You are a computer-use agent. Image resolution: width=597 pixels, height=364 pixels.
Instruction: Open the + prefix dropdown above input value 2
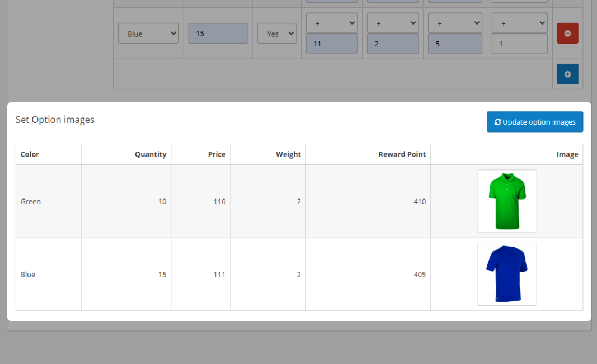click(393, 23)
